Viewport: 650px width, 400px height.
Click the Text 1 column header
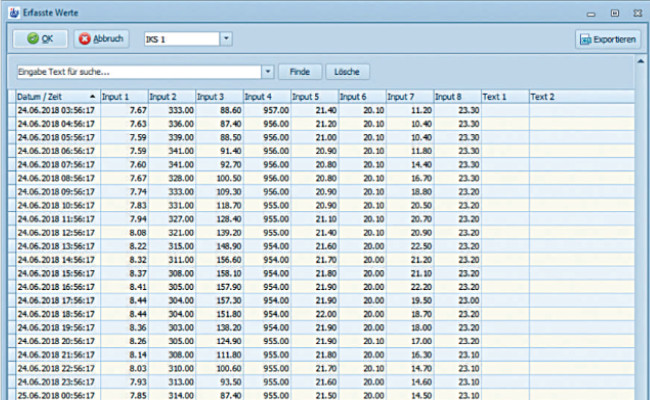[505, 97]
